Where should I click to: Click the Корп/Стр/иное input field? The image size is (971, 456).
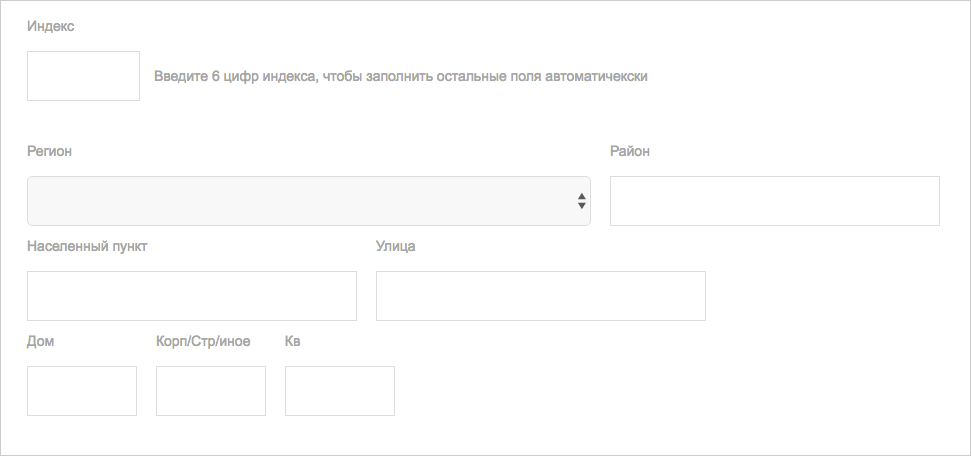coord(211,391)
